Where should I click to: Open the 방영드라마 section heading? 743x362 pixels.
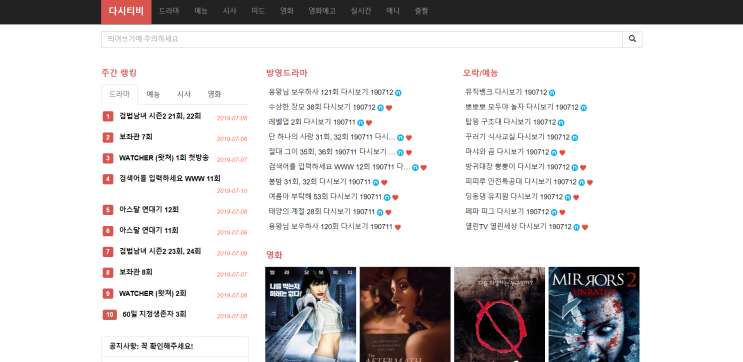(x=287, y=73)
